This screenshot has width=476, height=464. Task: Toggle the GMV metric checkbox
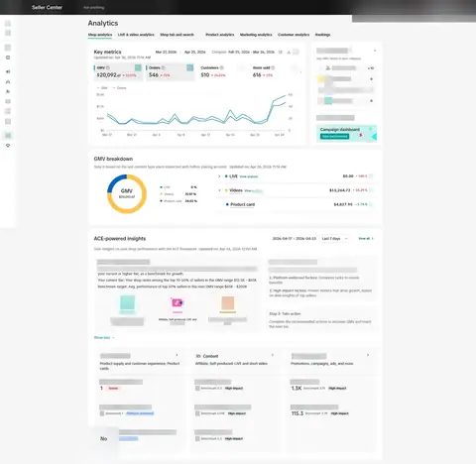[x=138, y=67]
